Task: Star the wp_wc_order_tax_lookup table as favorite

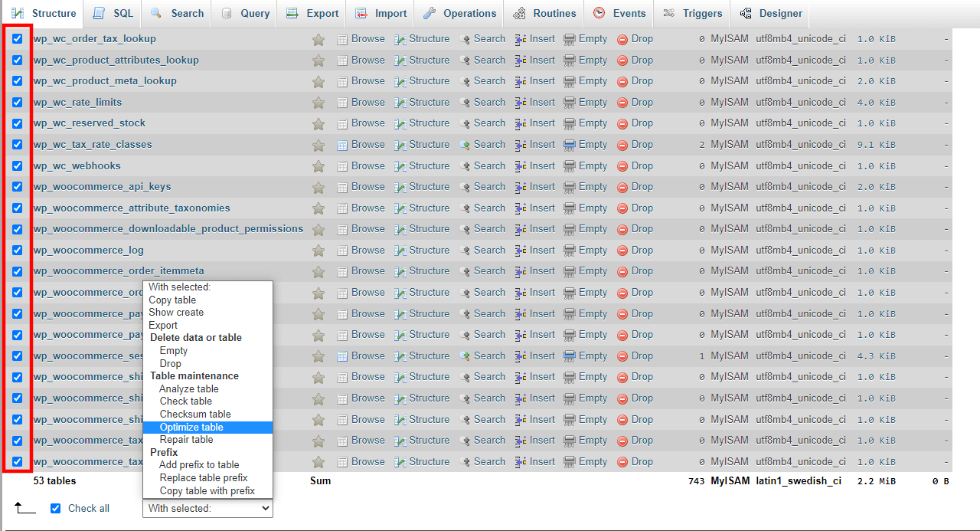Action: coord(318,39)
